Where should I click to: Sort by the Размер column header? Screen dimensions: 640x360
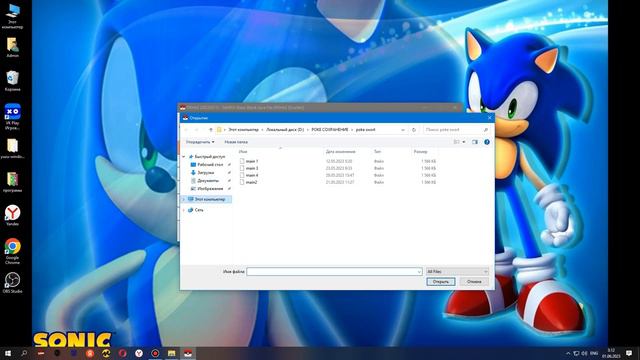click(x=420, y=152)
